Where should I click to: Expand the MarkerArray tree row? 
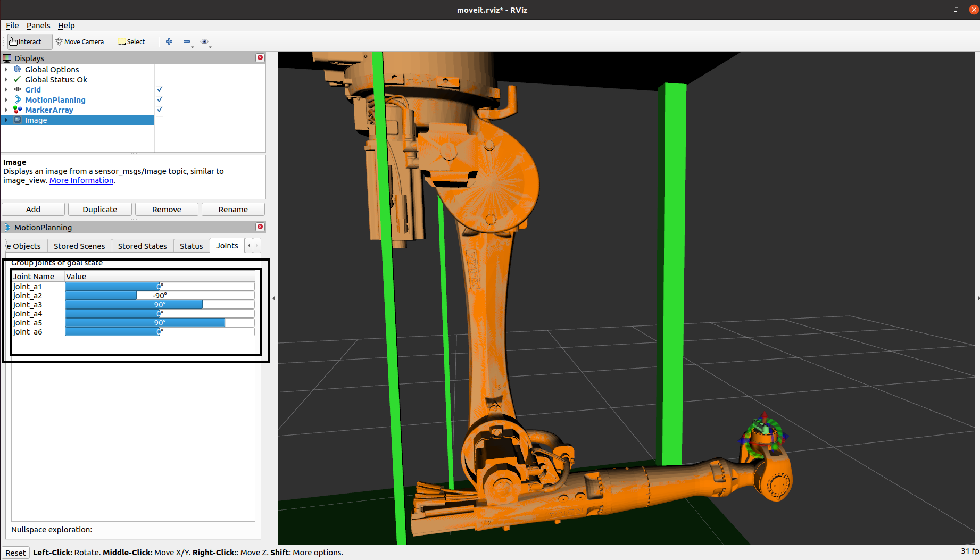coord(6,110)
